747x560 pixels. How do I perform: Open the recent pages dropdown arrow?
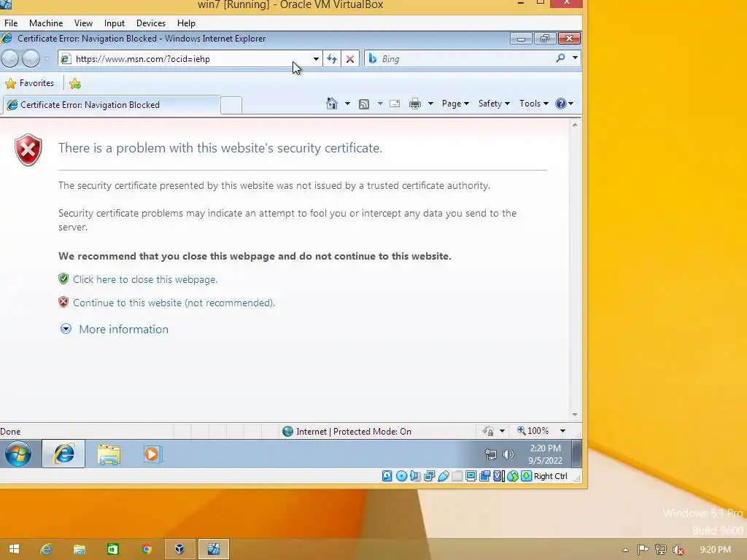point(47,58)
